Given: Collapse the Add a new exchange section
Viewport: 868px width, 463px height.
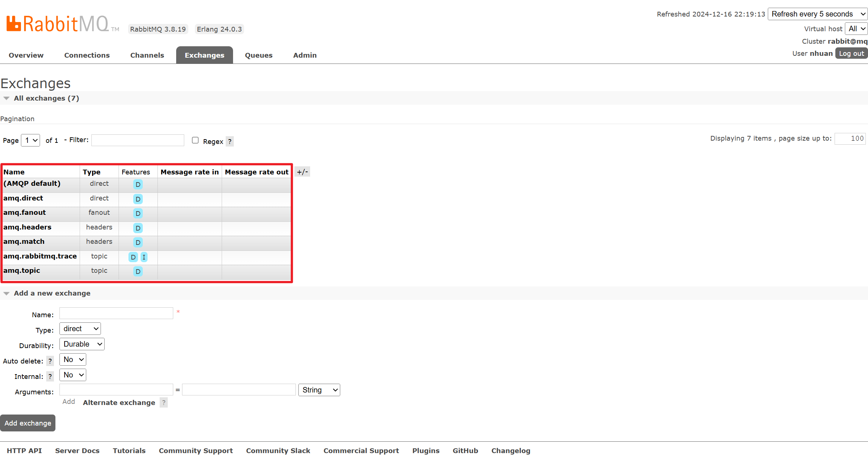Looking at the screenshot, I should click(x=47, y=293).
